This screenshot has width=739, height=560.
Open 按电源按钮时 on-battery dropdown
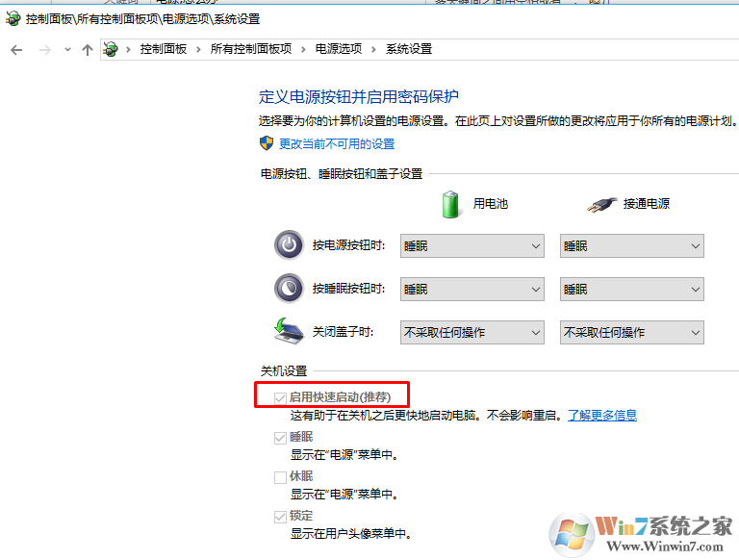click(x=472, y=246)
